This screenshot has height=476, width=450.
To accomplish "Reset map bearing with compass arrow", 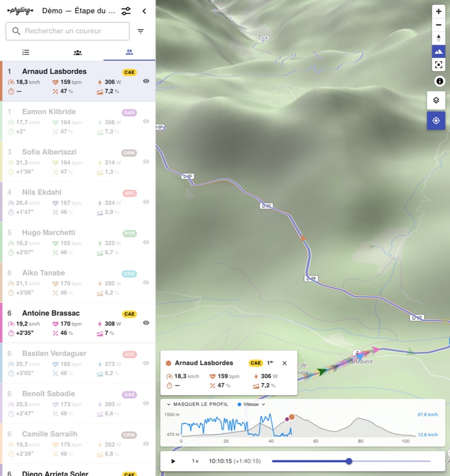I will 438,38.
